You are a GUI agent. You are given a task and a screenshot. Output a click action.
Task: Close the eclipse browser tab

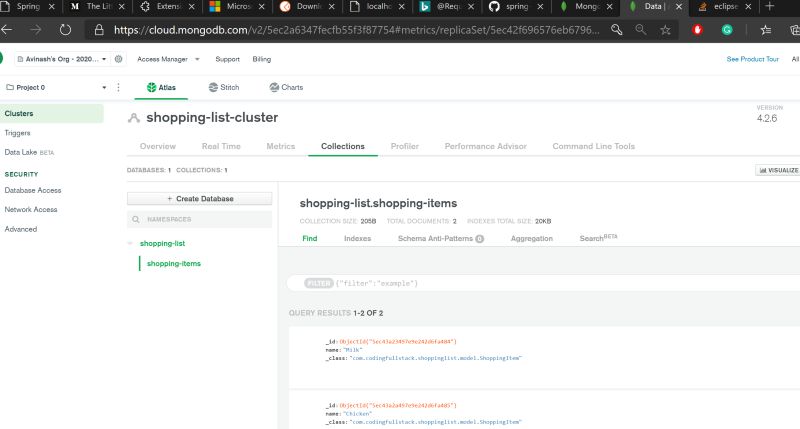click(748, 7)
